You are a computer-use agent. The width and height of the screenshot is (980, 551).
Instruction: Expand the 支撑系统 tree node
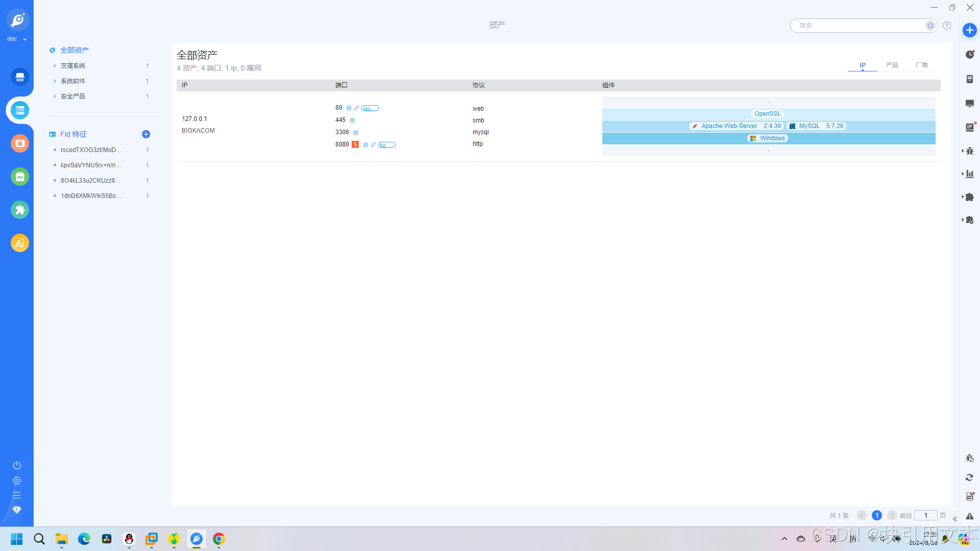pos(55,66)
